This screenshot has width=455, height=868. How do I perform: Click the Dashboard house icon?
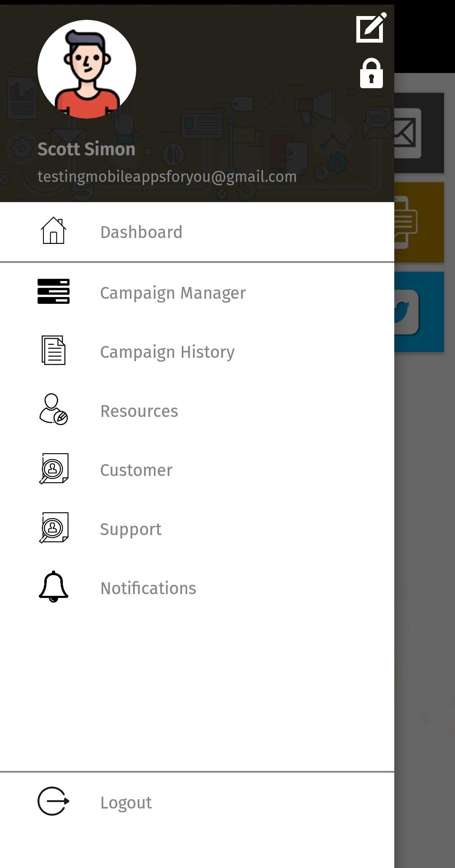coord(54,231)
